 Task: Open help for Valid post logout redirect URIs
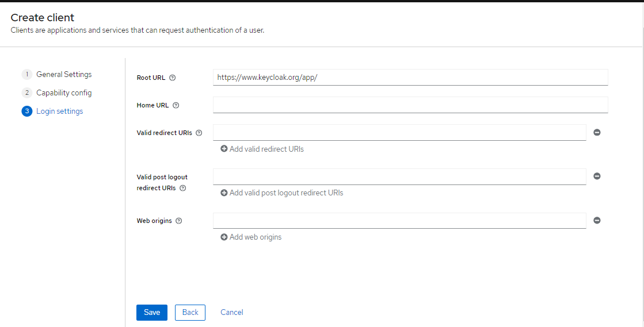pos(183,188)
